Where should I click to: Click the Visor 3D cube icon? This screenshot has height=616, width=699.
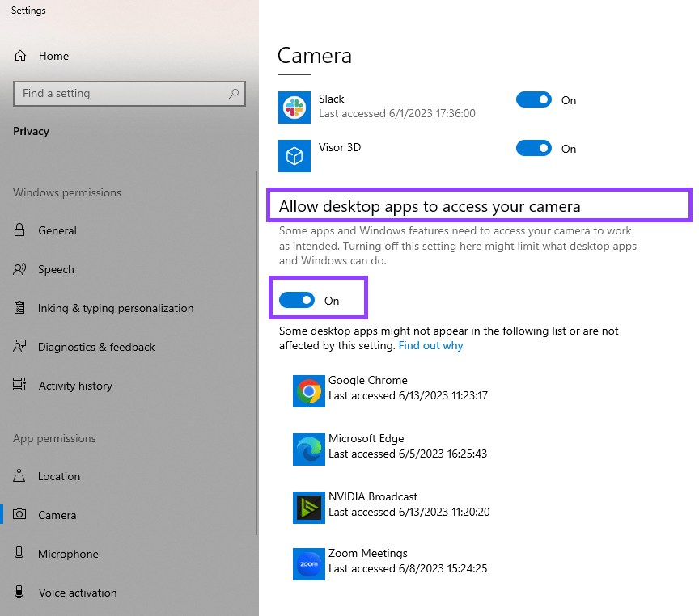pos(294,156)
